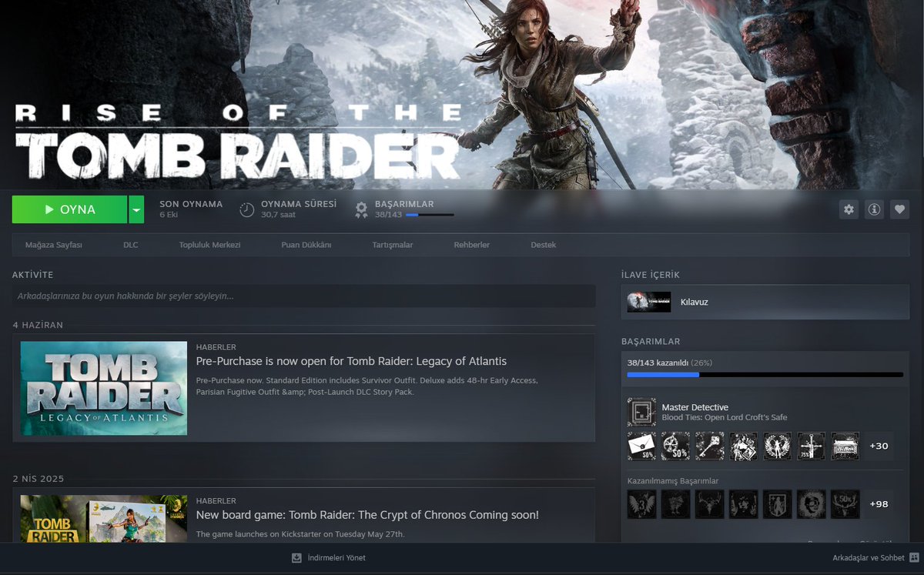Select the playing card achievement icon
The width and height of the screenshot is (924, 575).
click(x=744, y=446)
